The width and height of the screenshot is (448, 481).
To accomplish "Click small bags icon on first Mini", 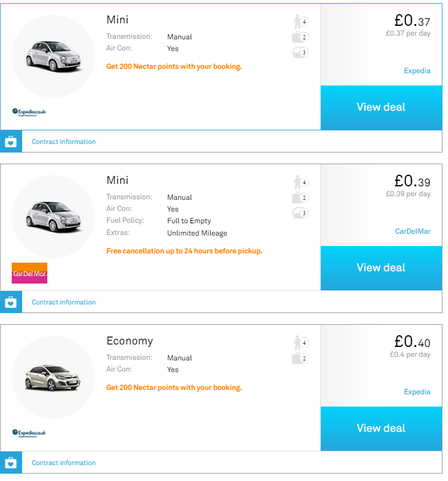I will (x=299, y=52).
